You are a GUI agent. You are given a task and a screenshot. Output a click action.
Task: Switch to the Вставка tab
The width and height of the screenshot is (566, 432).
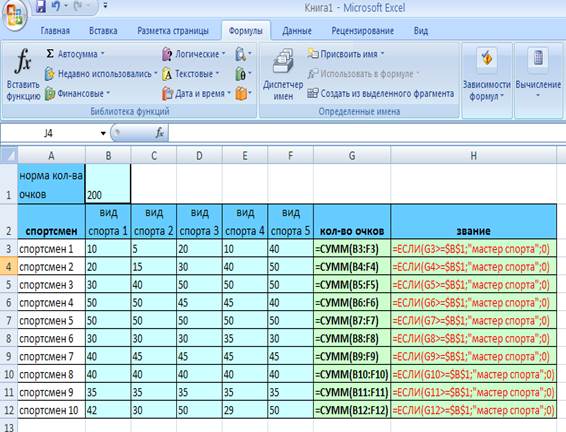(x=103, y=31)
